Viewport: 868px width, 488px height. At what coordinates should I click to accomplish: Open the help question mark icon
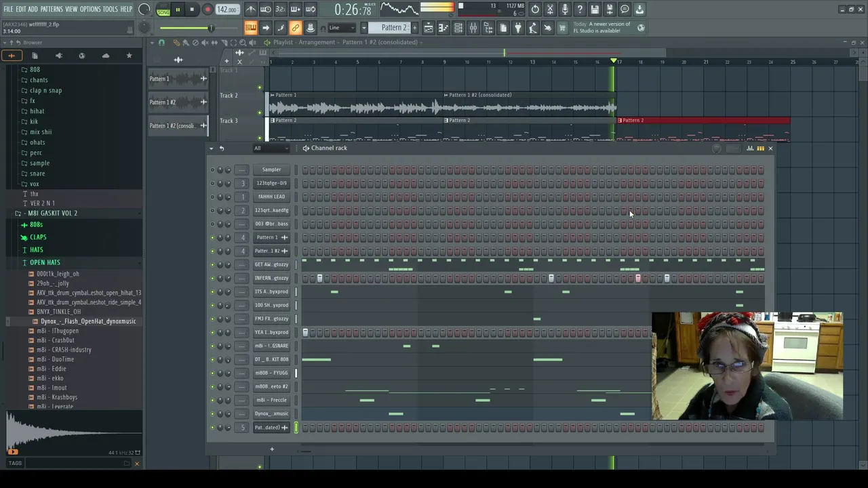pyautogui.click(x=580, y=9)
